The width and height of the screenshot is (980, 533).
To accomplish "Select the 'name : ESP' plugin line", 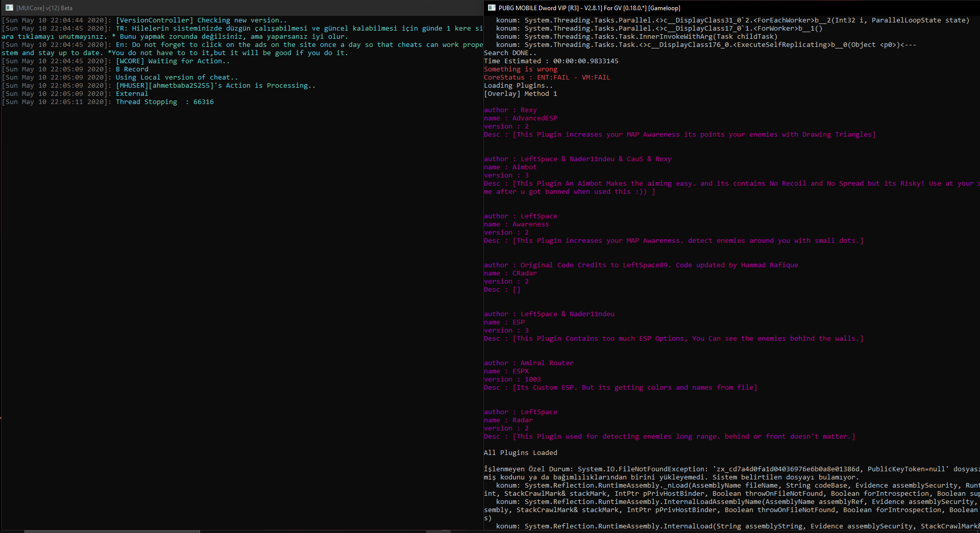I will [504, 322].
